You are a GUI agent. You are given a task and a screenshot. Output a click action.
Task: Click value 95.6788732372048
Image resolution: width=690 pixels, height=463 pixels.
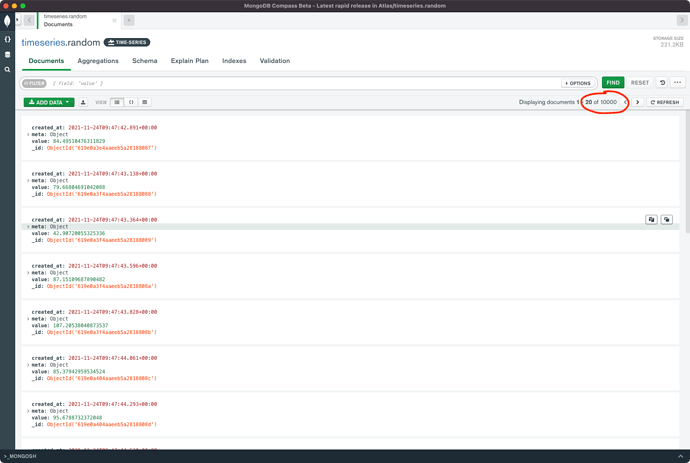click(x=77, y=418)
